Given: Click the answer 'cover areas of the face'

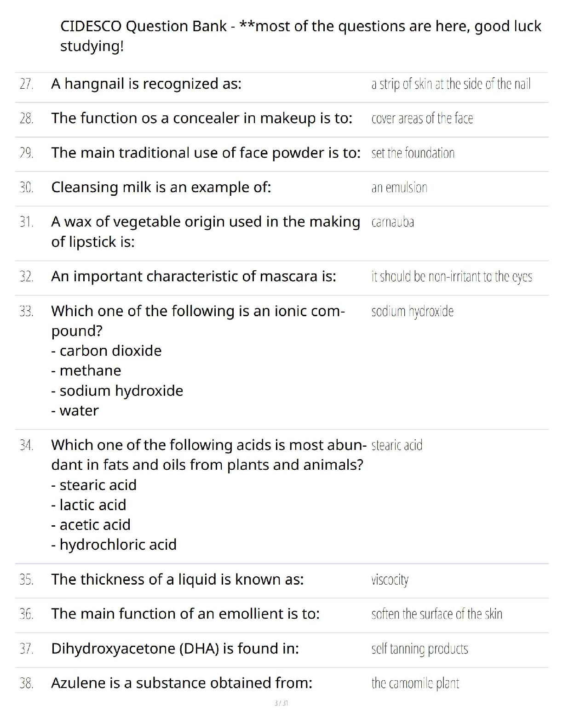Looking at the screenshot, I should 422,119.
